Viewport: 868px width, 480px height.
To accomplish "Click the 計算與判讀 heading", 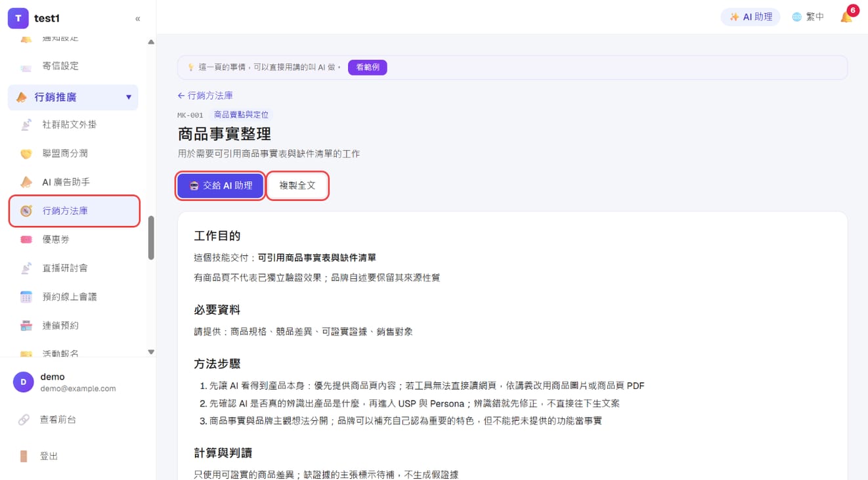I will pyautogui.click(x=223, y=453).
